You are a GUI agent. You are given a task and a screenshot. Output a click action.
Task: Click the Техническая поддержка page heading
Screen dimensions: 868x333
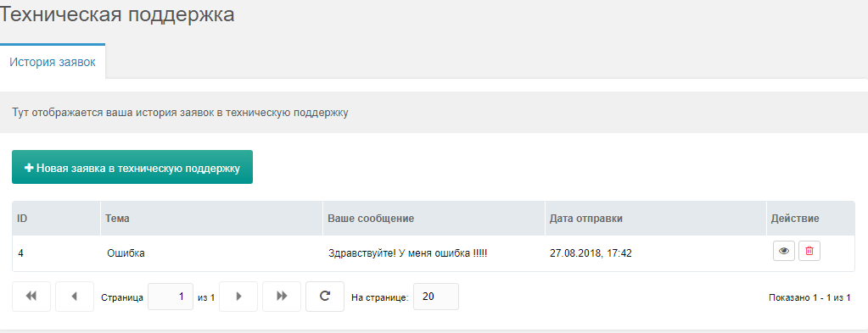point(117,15)
